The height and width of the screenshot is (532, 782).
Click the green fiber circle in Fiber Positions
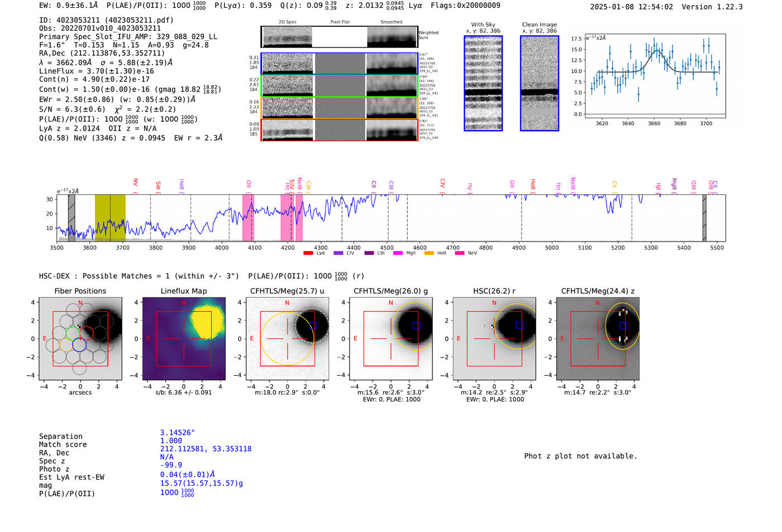click(x=73, y=333)
